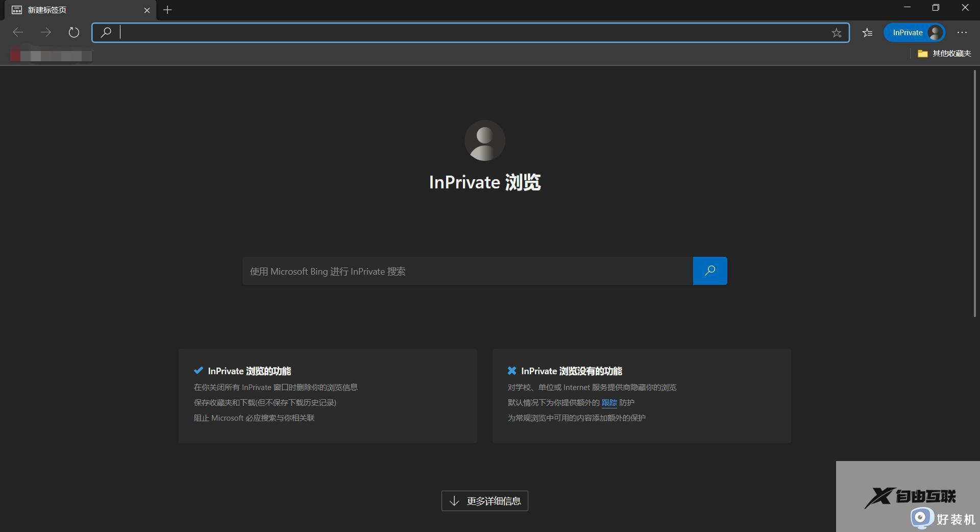
Task: Click the blue search submit button
Action: click(710, 271)
